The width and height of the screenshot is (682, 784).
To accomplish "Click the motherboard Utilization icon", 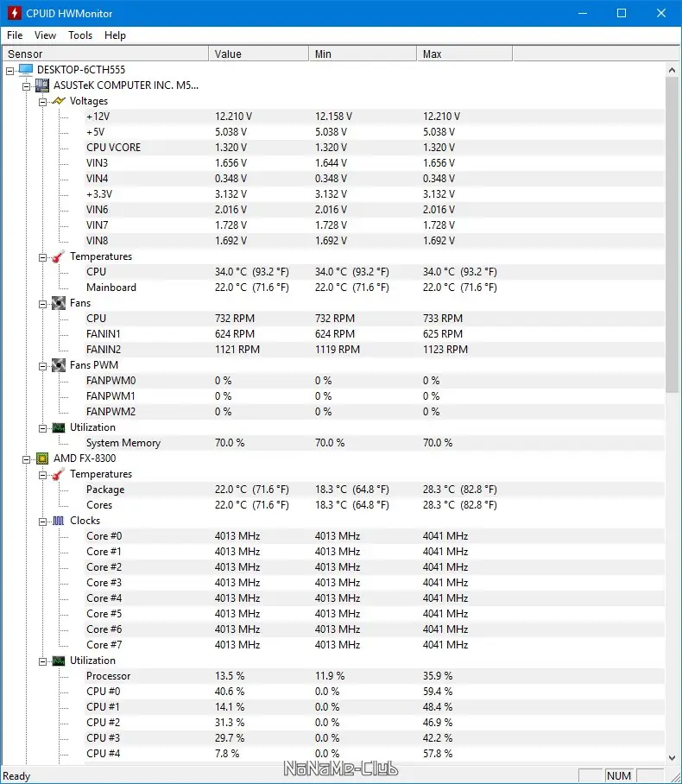I will pos(59,427).
